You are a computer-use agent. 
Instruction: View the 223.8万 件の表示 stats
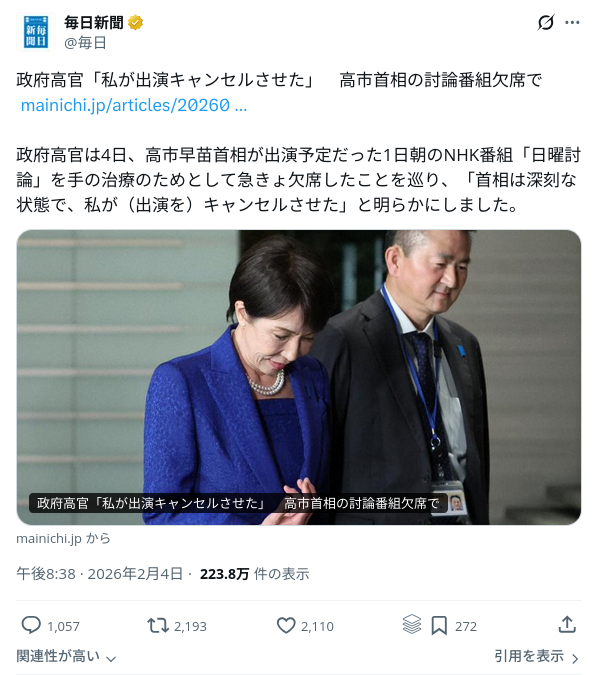click(254, 574)
